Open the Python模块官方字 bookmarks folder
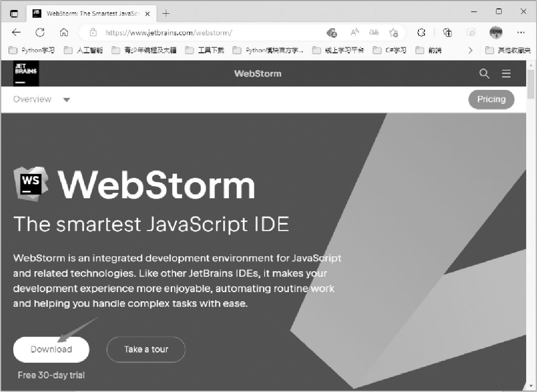This screenshot has height=392, width=537. [268, 51]
